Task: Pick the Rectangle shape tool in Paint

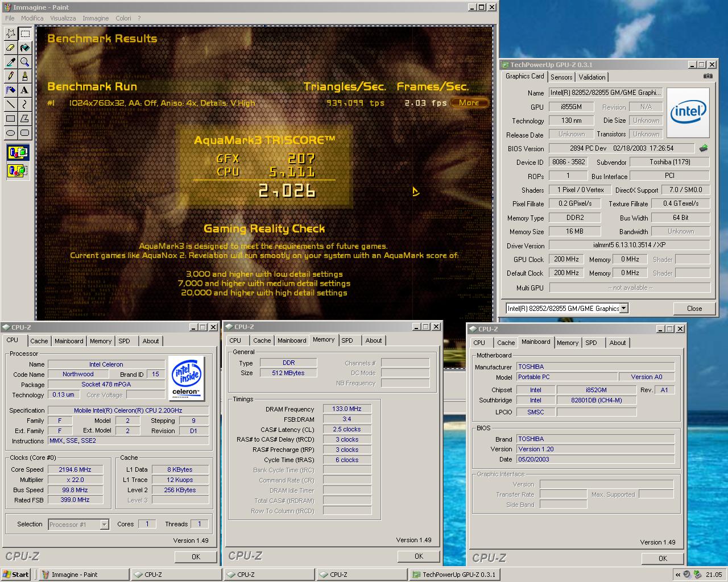Action: [x=10, y=119]
